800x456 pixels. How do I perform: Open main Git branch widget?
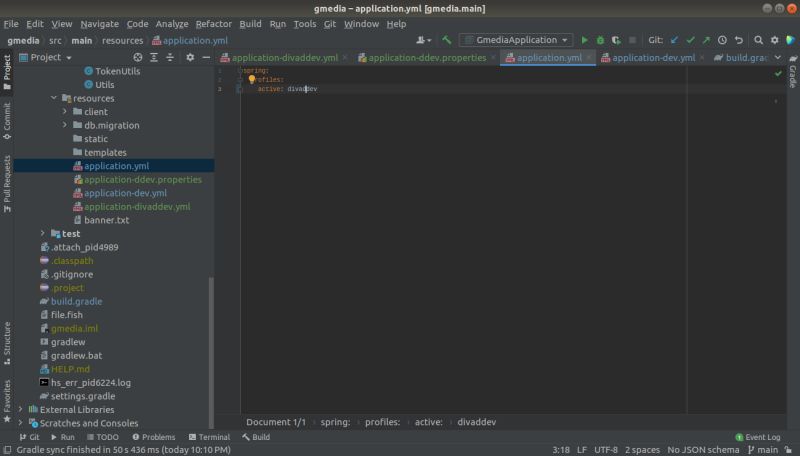[763, 450]
